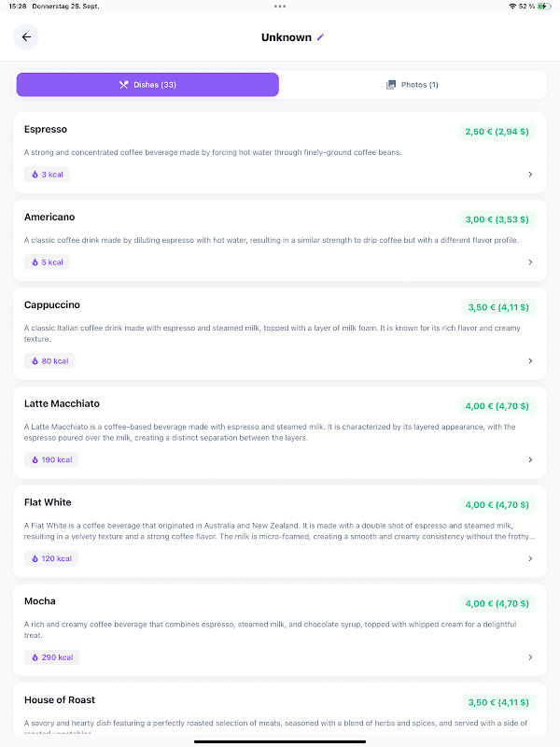The width and height of the screenshot is (560, 747).
Task: Tap the Espresso price 2,50 € badge
Action: click(x=497, y=132)
